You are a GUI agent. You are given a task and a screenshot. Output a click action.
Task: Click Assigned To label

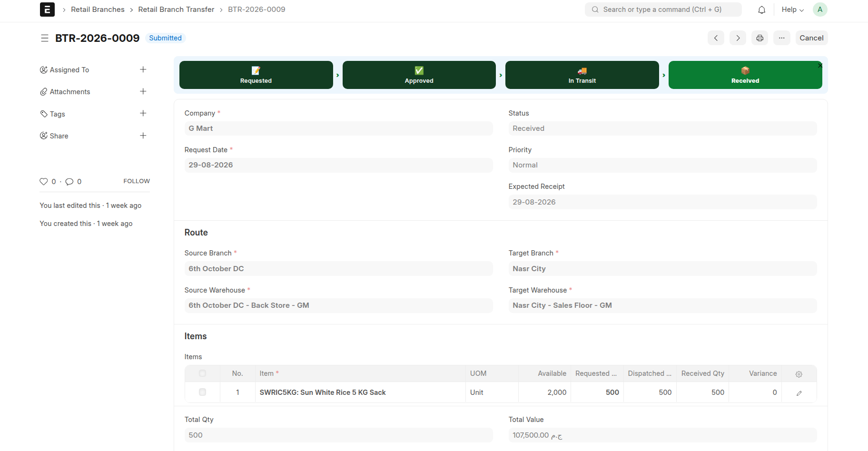click(x=69, y=70)
